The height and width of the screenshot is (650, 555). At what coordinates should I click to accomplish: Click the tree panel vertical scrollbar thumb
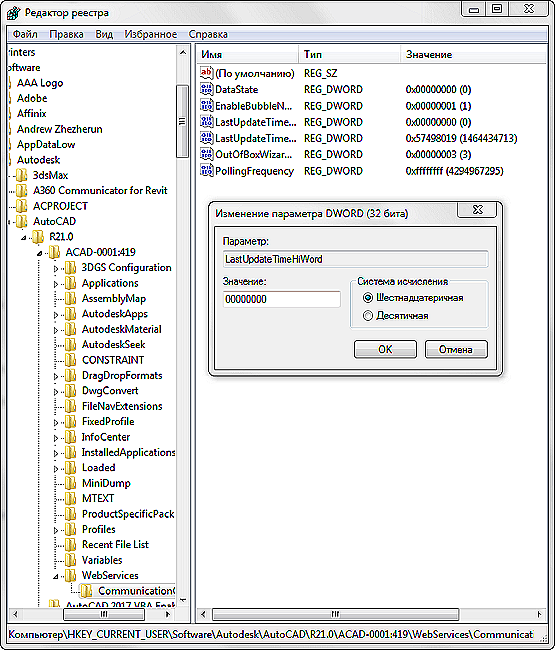pos(182,121)
